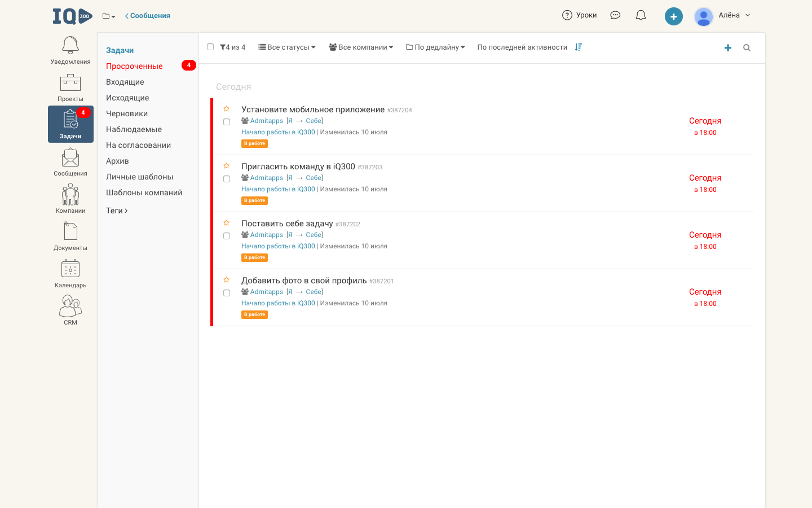Open the Documents sidebar icon
The width and height of the screenshot is (812, 508).
pyautogui.click(x=70, y=237)
